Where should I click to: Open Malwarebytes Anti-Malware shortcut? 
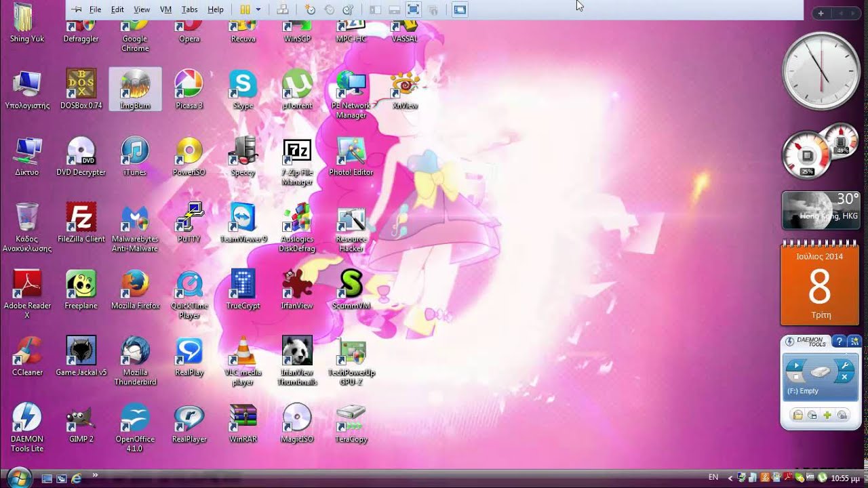coord(135,228)
